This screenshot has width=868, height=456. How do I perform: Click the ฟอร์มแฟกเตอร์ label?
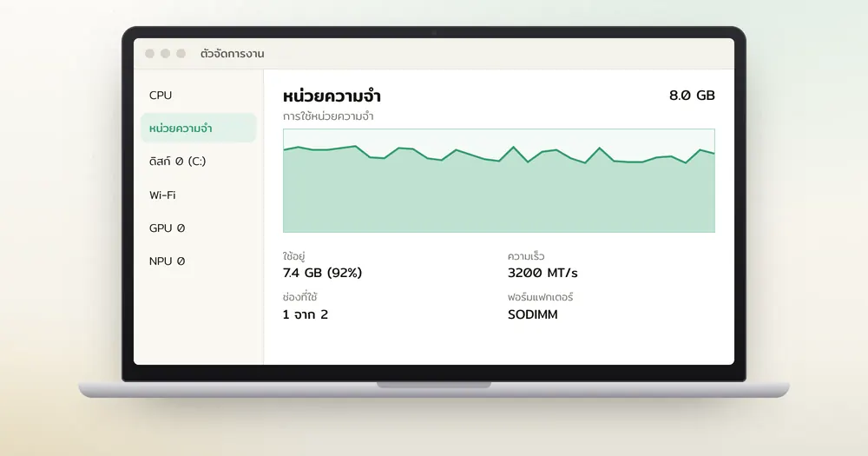click(x=540, y=297)
